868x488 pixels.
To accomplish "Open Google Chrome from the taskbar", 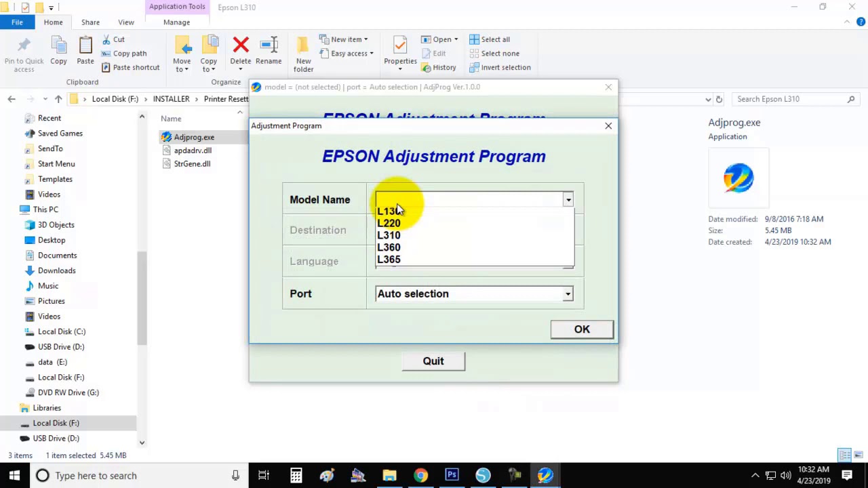I will click(x=420, y=475).
